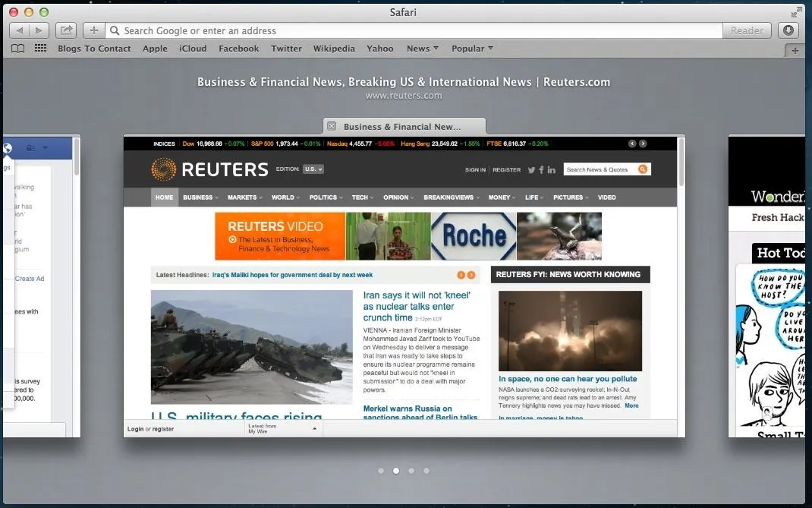Open the Edition U.S. dropdown on Reuters
812x508 pixels.
313,169
